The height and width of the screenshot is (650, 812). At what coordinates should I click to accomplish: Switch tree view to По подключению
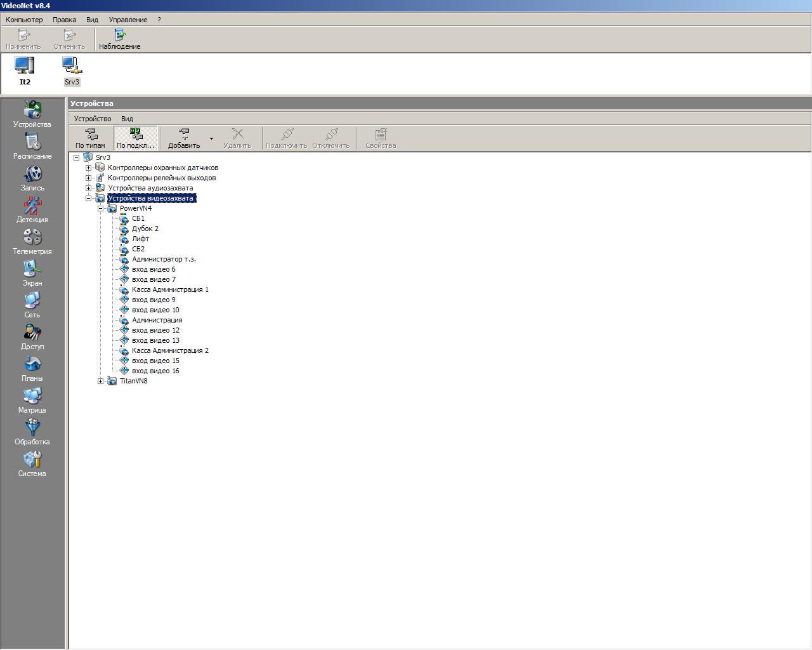(135, 138)
